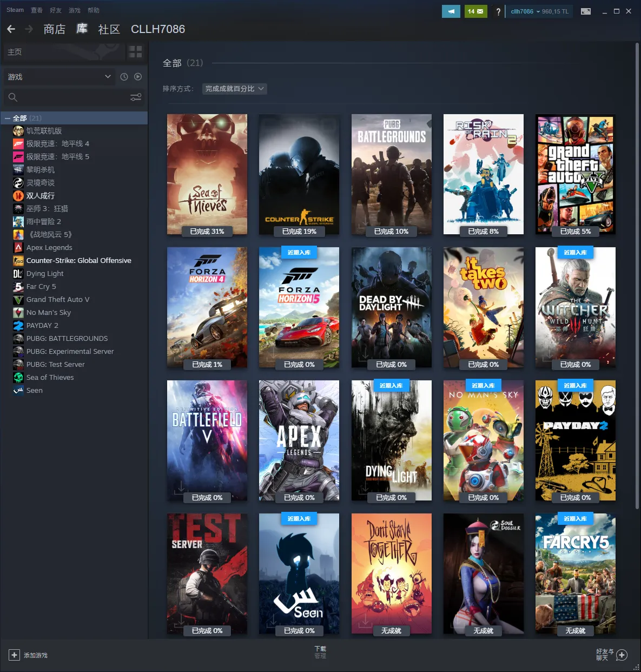The image size is (641, 672).
Task: Open the announcements megaphone icon
Action: point(451,11)
